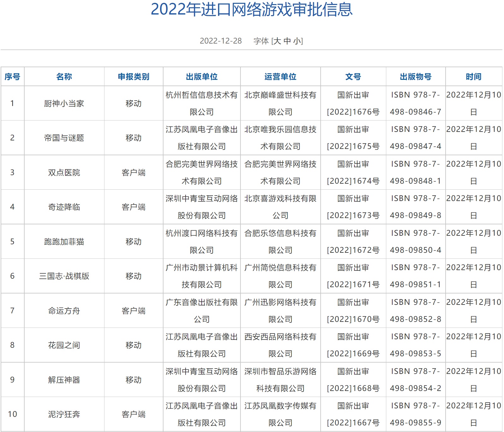Viewport: 504px width, 432px height.
Task: Click ISBN 978-7-498-09850-4
Action: pyautogui.click(x=416, y=242)
